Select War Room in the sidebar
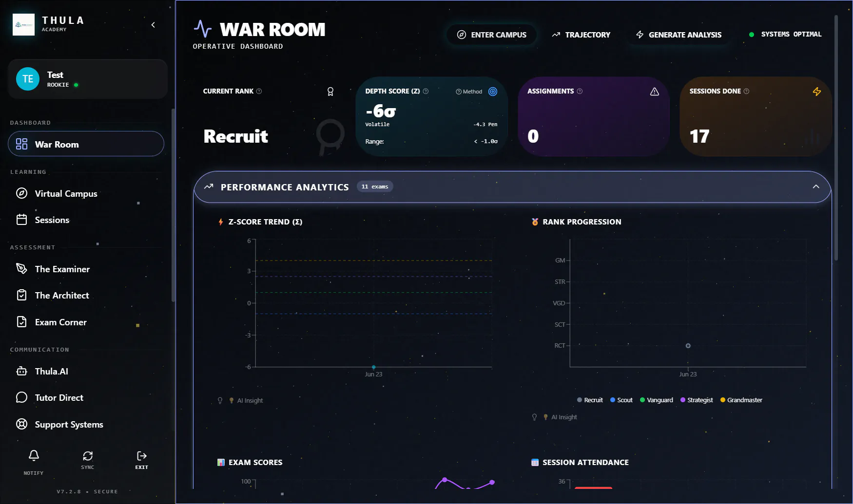853x504 pixels. click(86, 144)
